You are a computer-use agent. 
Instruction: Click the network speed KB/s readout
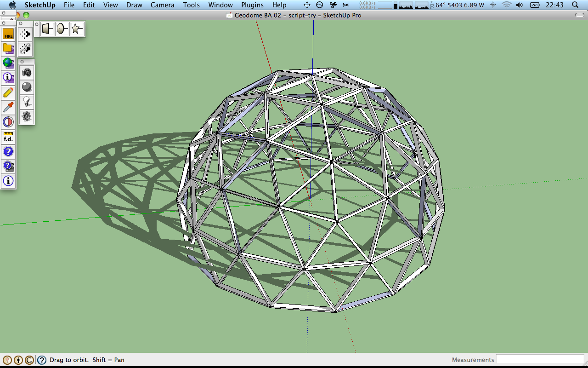[367, 5]
